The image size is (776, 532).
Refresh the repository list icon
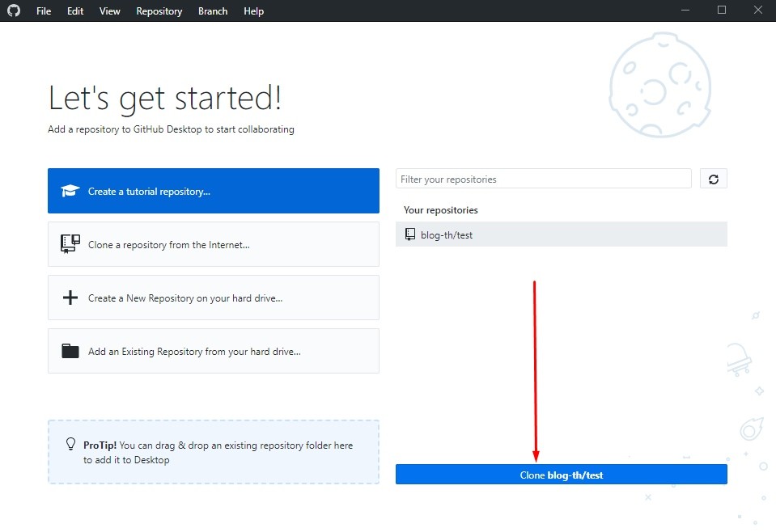(x=713, y=179)
